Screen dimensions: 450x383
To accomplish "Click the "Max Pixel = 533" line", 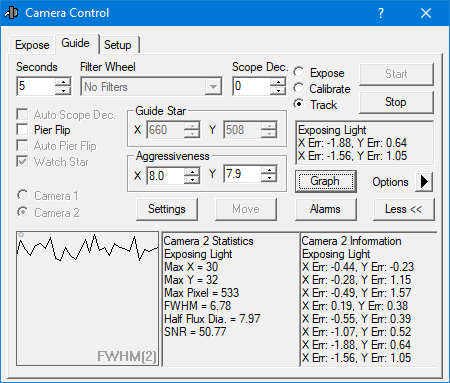I will tap(201, 293).
